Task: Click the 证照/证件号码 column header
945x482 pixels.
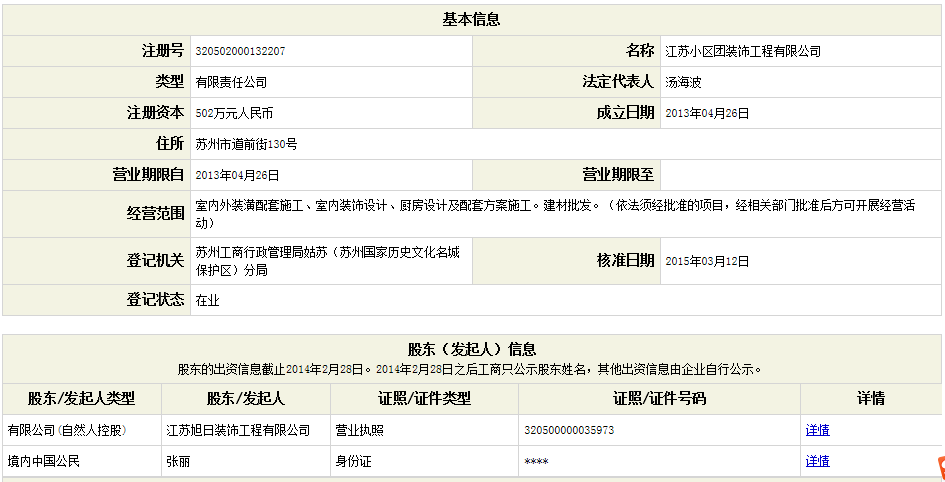Action: [659, 399]
